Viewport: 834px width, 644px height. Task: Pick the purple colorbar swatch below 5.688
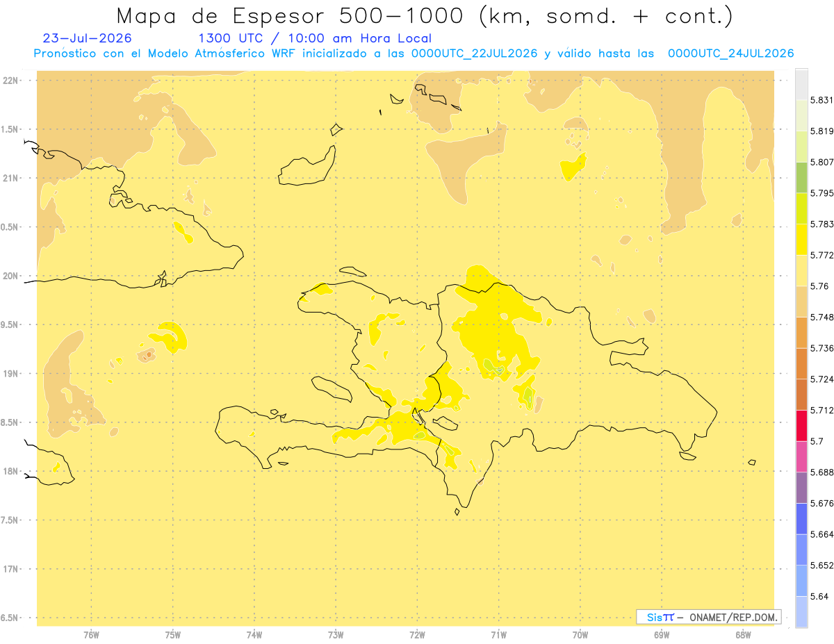(x=801, y=487)
